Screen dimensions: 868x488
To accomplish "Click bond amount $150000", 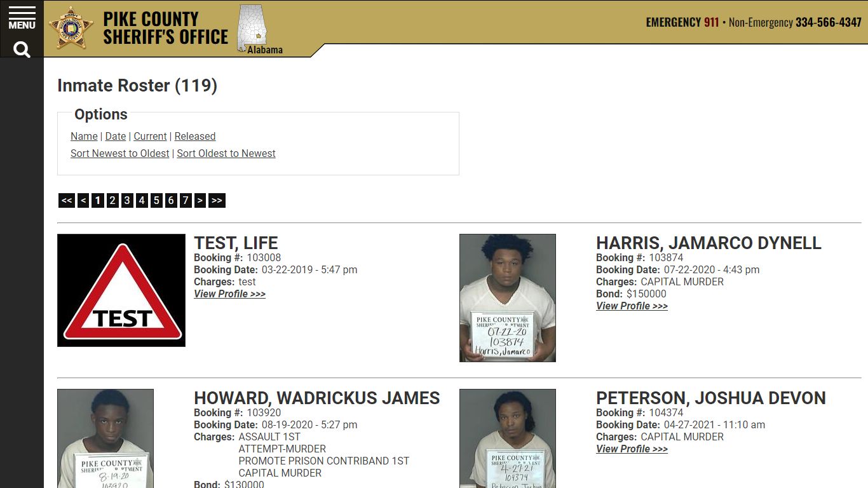I will pyautogui.click(x=646, y=294).
